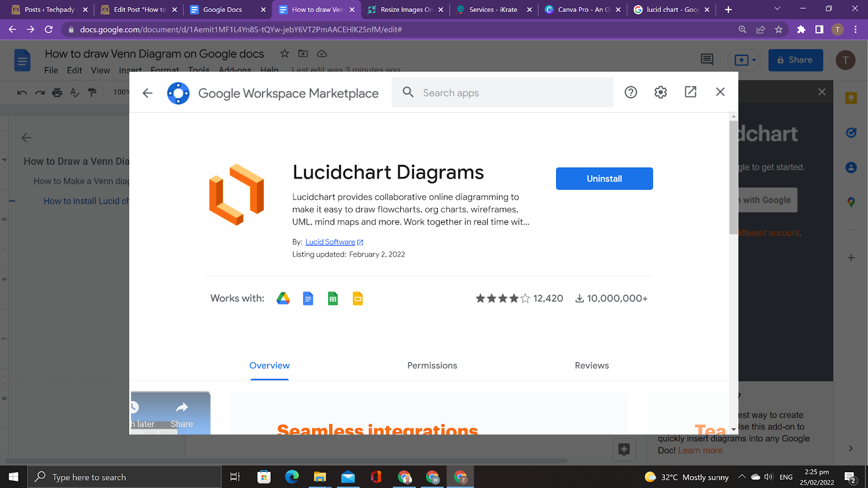
Task: Open Marketplace help question mark icon
Action: coord(630,92)
